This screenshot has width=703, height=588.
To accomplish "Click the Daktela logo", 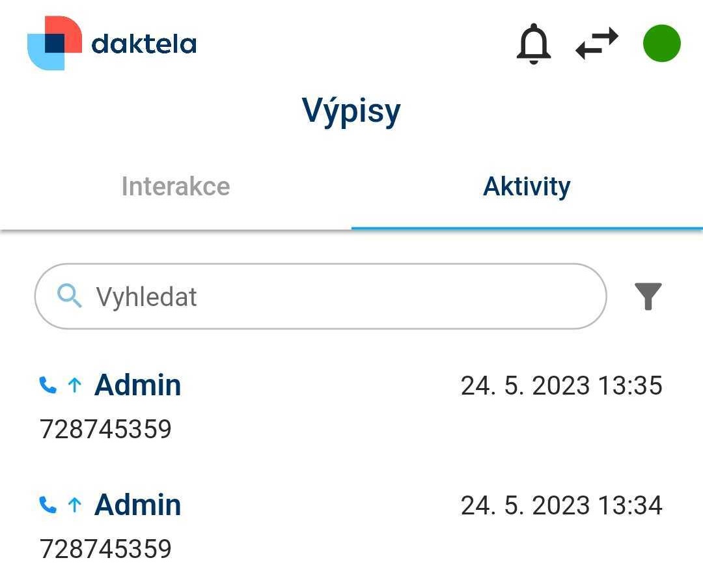I will [x=112, y=43].
